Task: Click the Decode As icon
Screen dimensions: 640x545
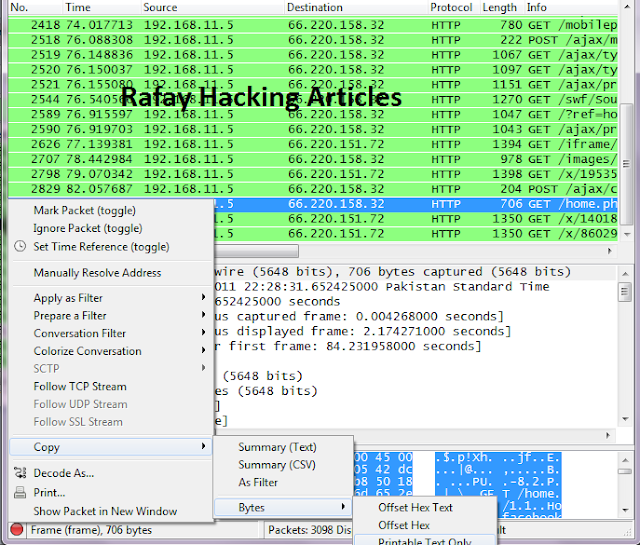Action: pos(20,473)
